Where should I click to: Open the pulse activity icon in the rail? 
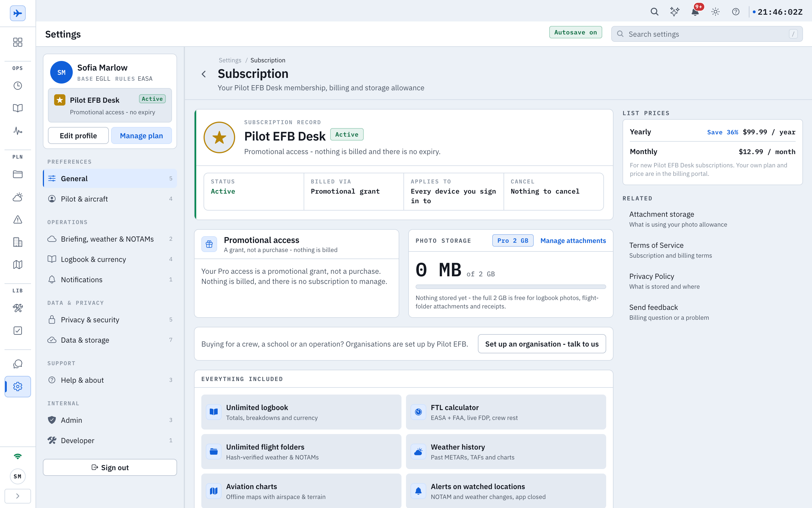pyautogui.click(x=18, y=131)
